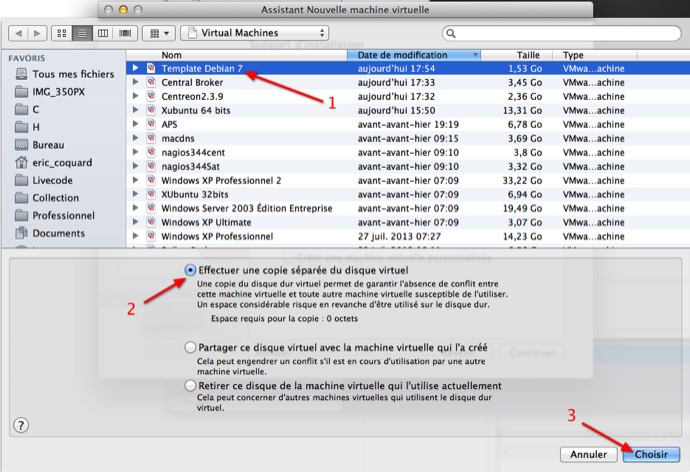Sort by Taille column header
This screenshot has height=472, width=690.
tap(527, 54)
